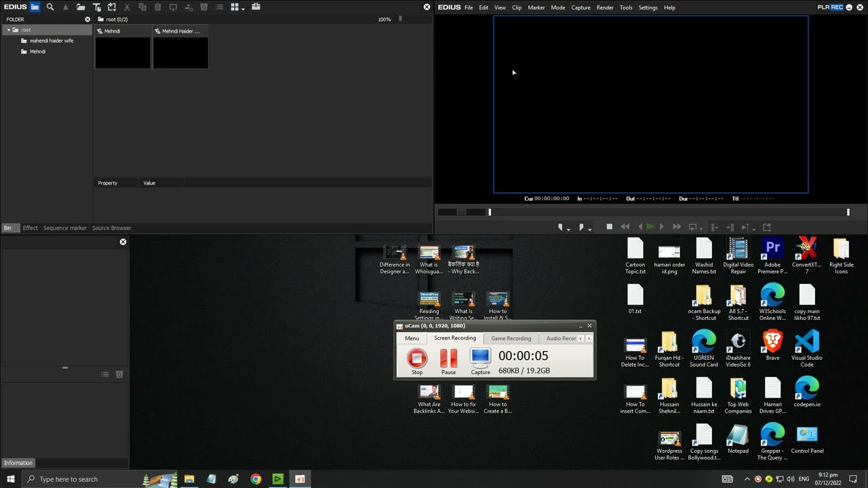The width and height of the screenshot is (868, 488).
Task: Click the Add Title icon in the Bin toolbar
Action: tap(96, 7)
